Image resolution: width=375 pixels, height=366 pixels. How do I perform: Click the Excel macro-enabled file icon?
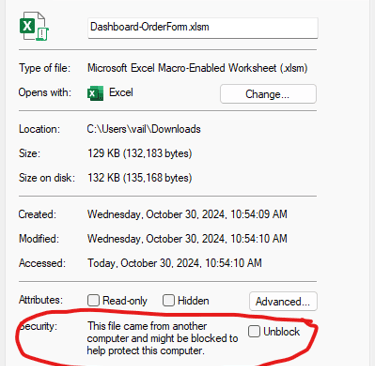tap(34, 26)
